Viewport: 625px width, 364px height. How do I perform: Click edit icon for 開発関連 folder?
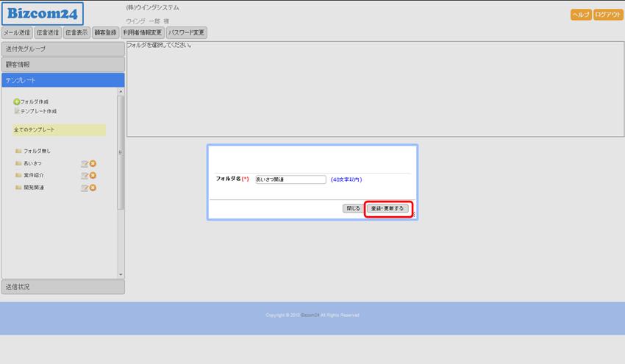pos(85,188)
